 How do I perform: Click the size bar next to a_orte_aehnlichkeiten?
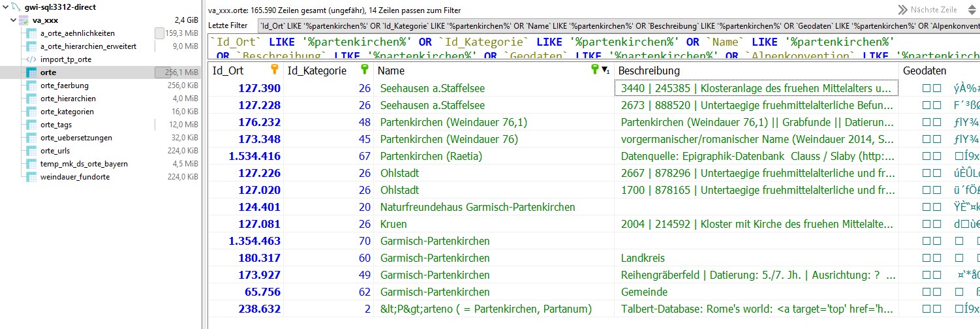[159, 33]
